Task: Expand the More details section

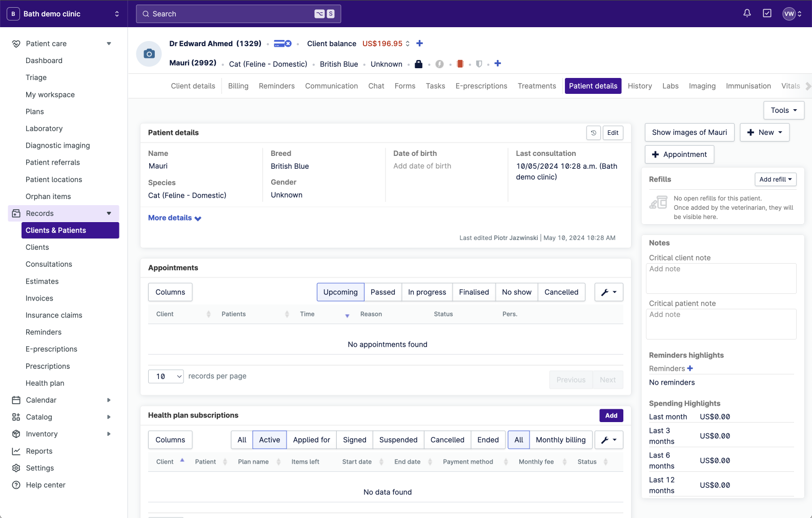Action: 174,218
